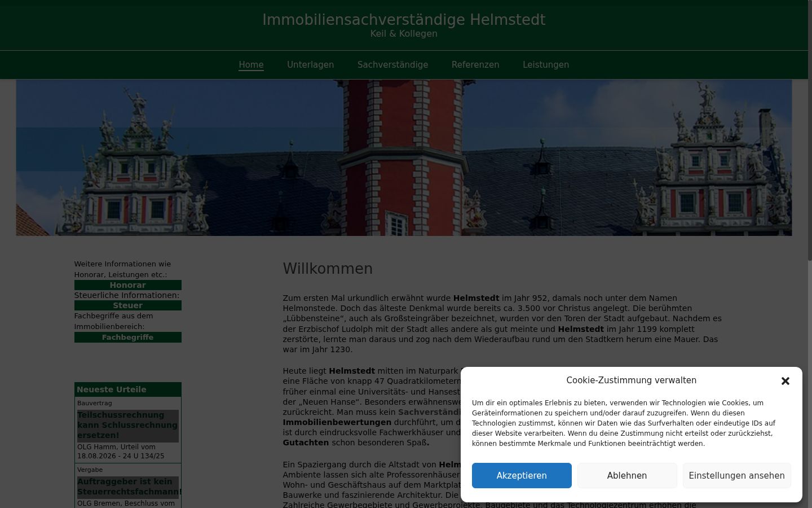Open the Leistungen menu item
The width and height of the screenshot is (812, 508).
click(x=546, y=65)
